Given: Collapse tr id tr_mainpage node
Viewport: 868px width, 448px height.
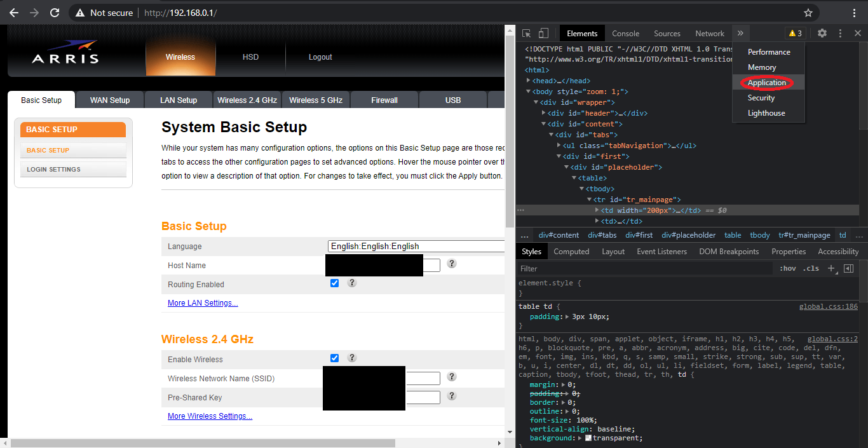Looking at the screenshot, I should point(589,200).
